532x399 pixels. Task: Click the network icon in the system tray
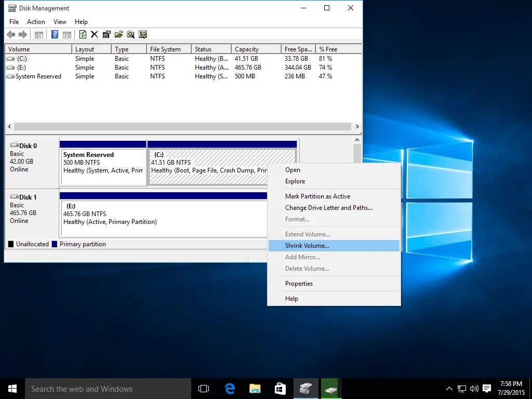coord(461,388)
